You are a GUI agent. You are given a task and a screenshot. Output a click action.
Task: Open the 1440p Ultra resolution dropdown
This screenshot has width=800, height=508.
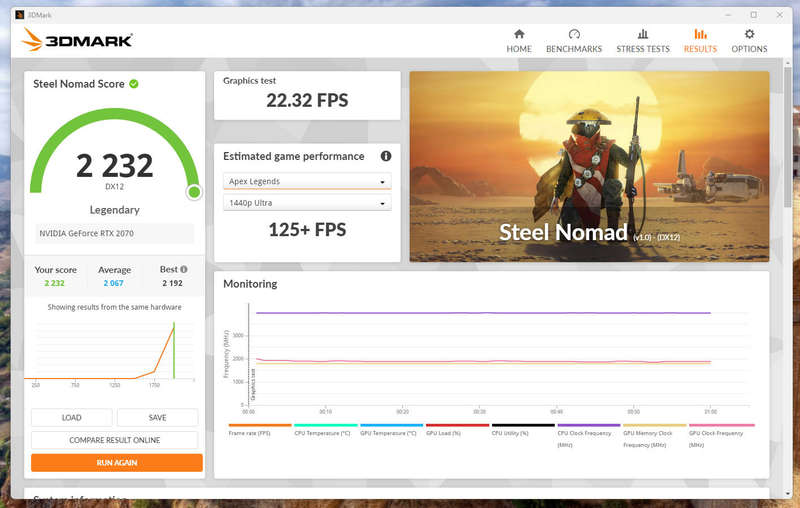307,202
